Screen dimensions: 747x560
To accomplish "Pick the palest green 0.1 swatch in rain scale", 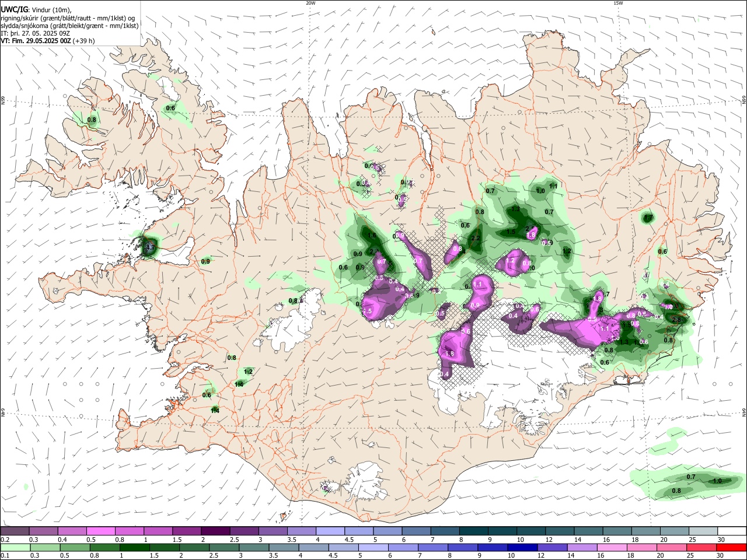I will [x=15, y=547].
